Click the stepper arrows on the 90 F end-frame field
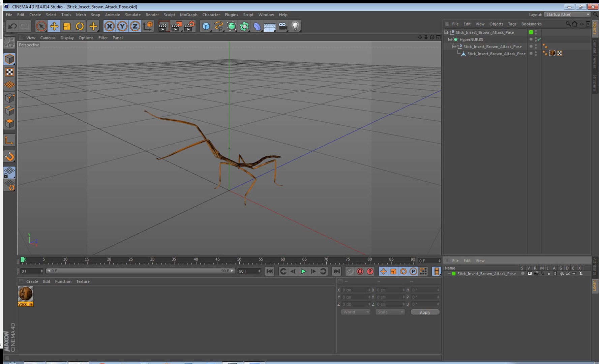The width and height of the screenshot is (599, 364). pos(259,271)
